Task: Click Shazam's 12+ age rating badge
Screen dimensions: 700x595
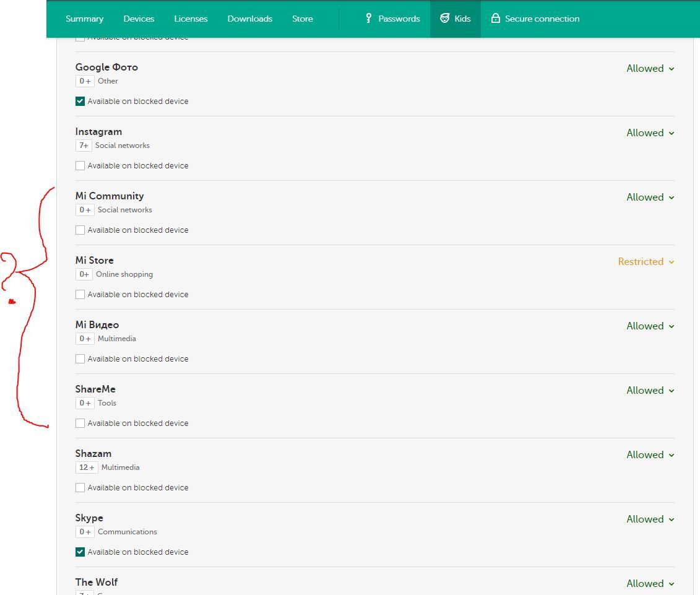Action: click(87, 467)
